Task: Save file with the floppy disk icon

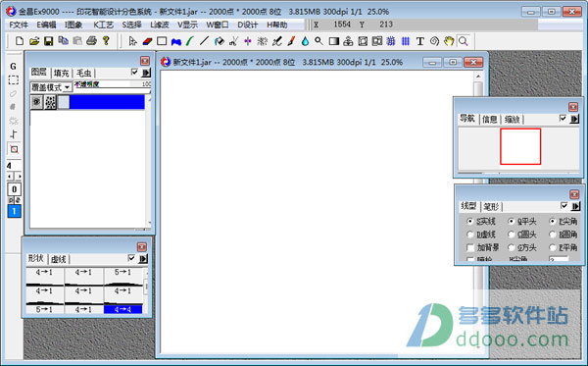Action: click(x=48, y=41)
